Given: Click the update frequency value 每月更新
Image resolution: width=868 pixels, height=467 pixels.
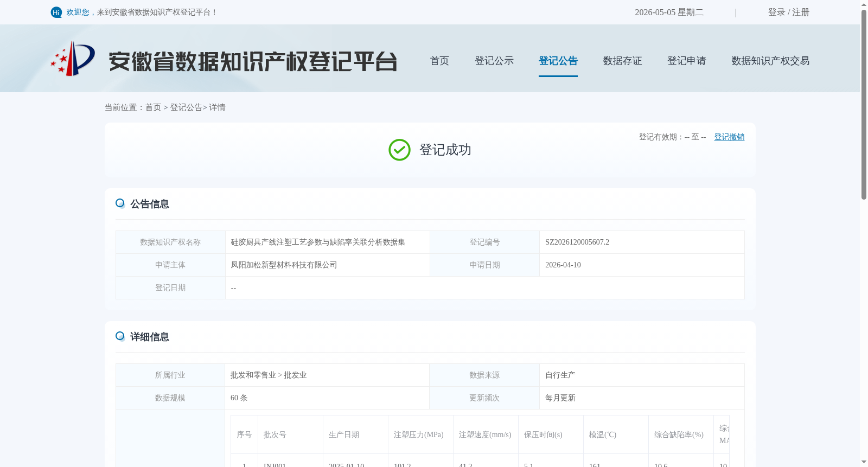Looking at the screenshot, I should [x=560, y=398].
